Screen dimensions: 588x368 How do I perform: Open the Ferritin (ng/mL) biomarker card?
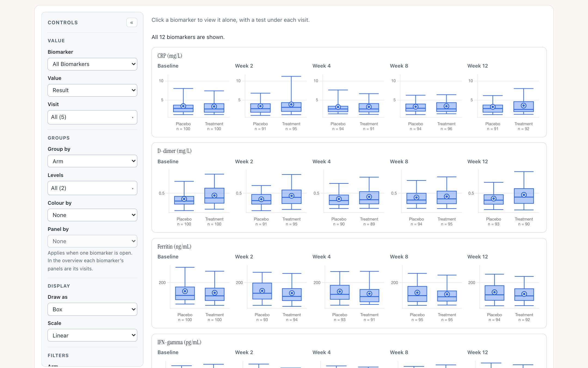click(349, 283)
